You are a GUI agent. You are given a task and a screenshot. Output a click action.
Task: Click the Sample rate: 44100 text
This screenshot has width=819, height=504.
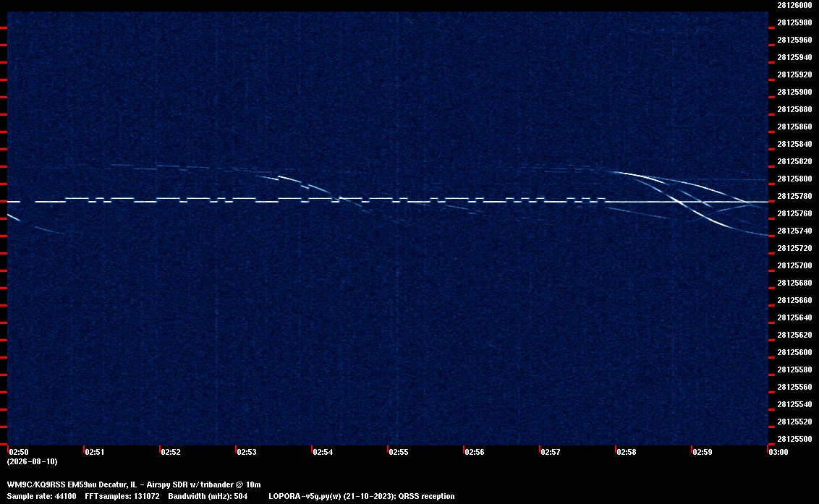[x=41, y=496]
